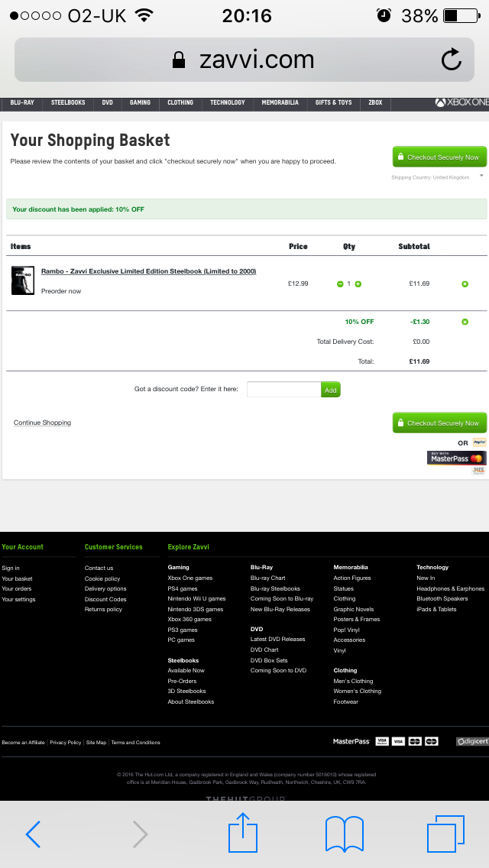This screenshot has height=868, width=489.
Task: Open the Your basket footer link
Action: [17, 578]
